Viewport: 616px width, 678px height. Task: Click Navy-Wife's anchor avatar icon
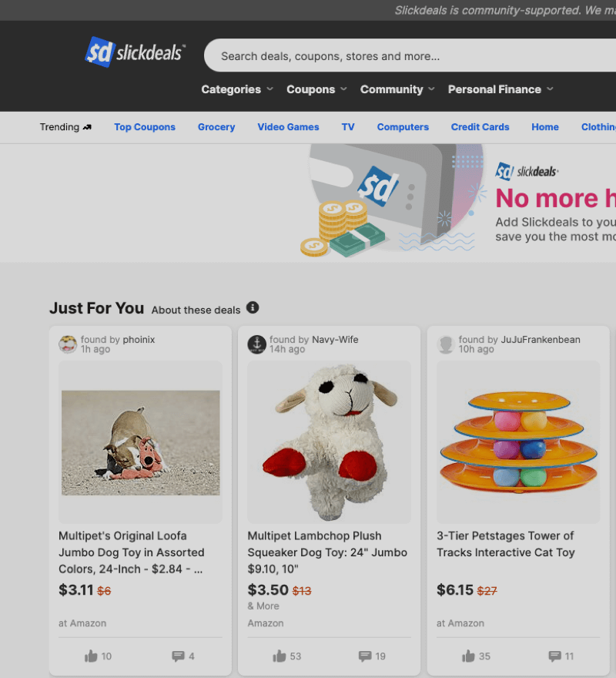tap(256, 344)
